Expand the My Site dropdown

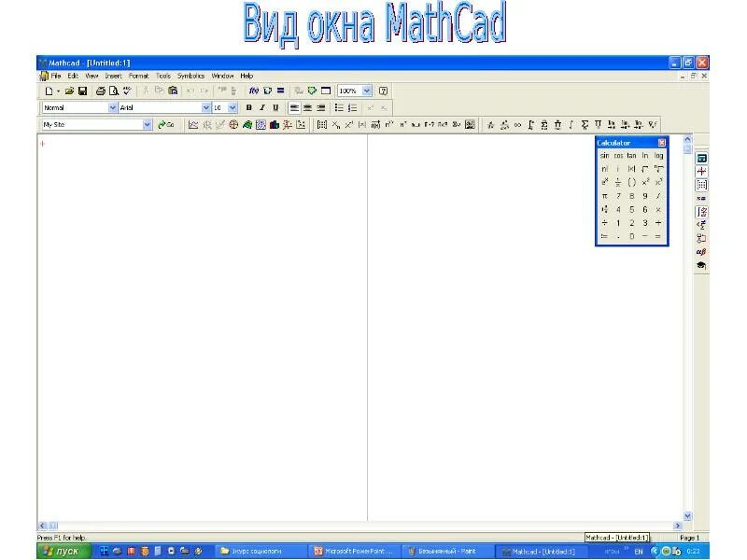click(x=148, y=125)
